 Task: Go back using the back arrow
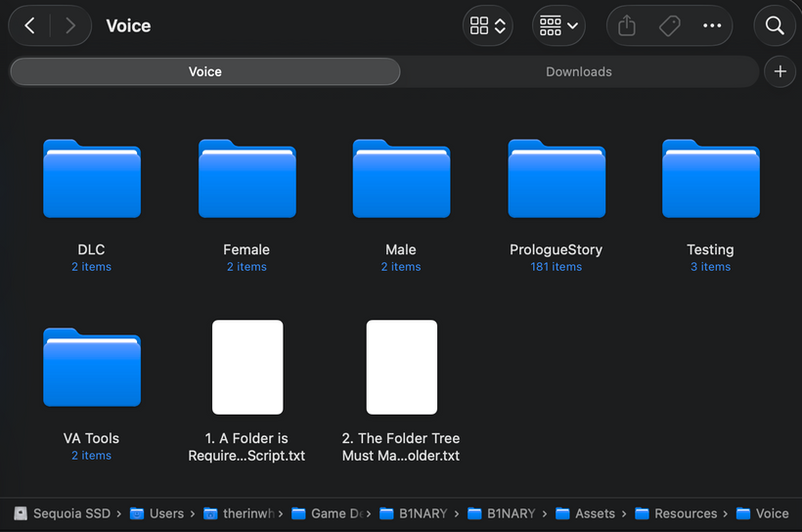(x=30, y=26)
